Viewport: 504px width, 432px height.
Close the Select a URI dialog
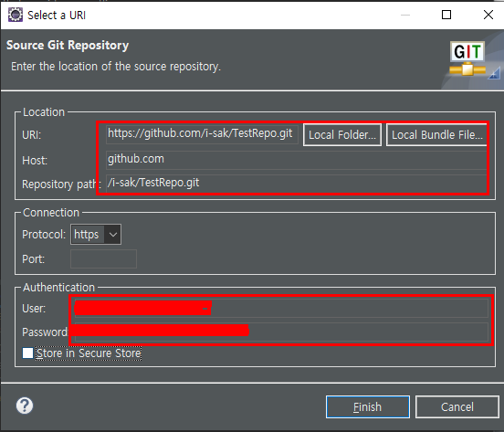488,15
